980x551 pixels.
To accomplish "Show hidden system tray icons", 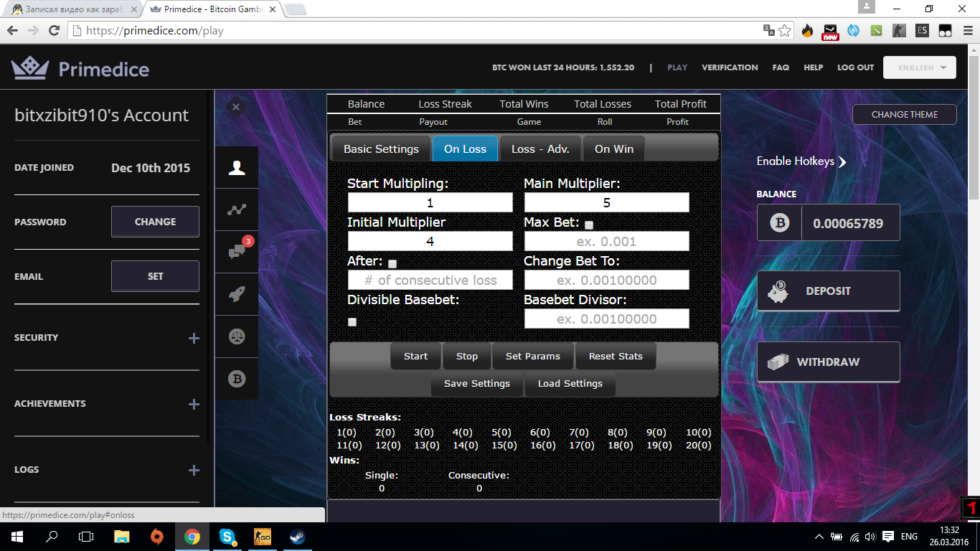I will (819, 537).
